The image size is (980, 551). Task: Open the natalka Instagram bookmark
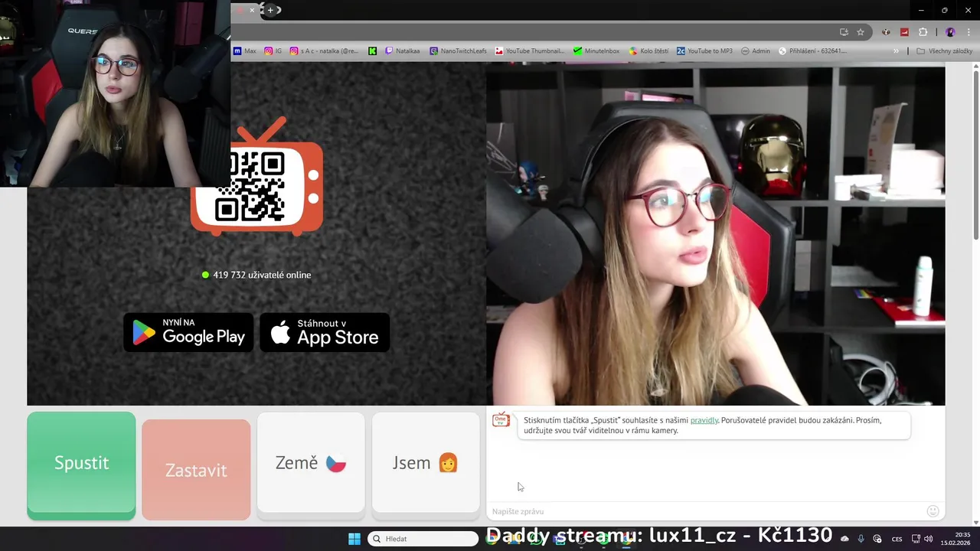(x=324, y=51)
